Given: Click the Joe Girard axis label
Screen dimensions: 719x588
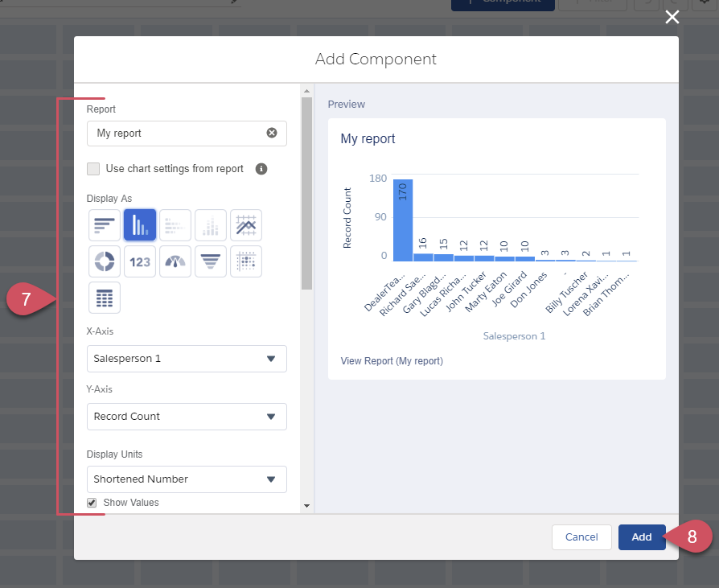Looking at the screenshot, I should pyautogui.click(x=509, y=289).
